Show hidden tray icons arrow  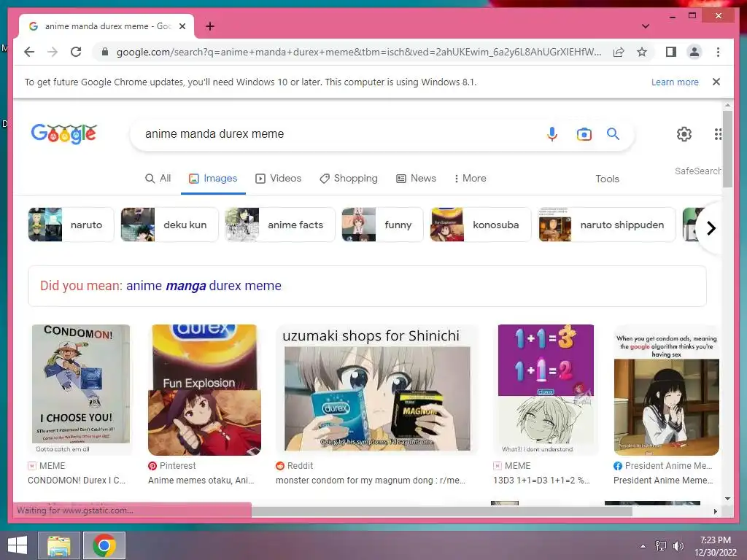(x=643, y=546)
